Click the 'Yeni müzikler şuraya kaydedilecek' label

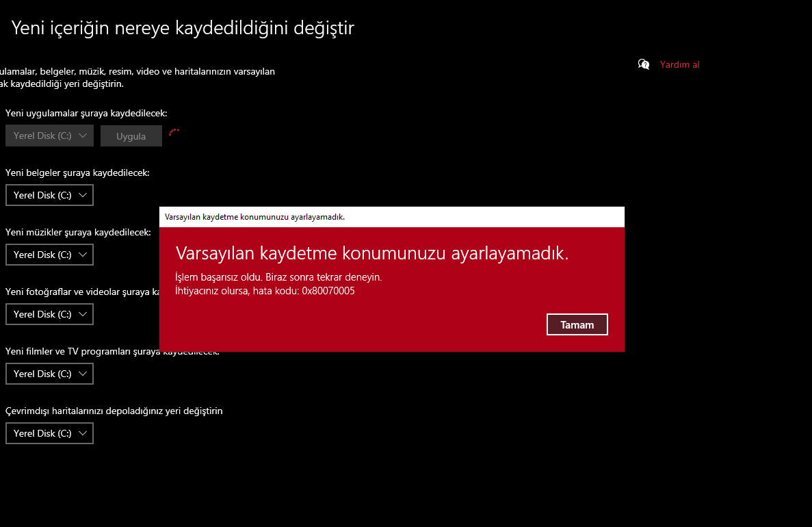[78, 232]
